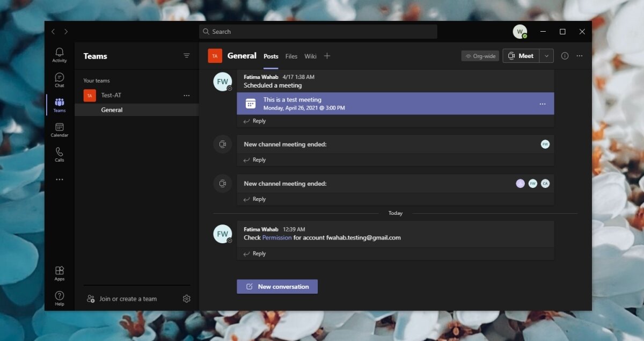Expand the Meet dropdown arrow
Screen dimensions: 644x341
546,56
